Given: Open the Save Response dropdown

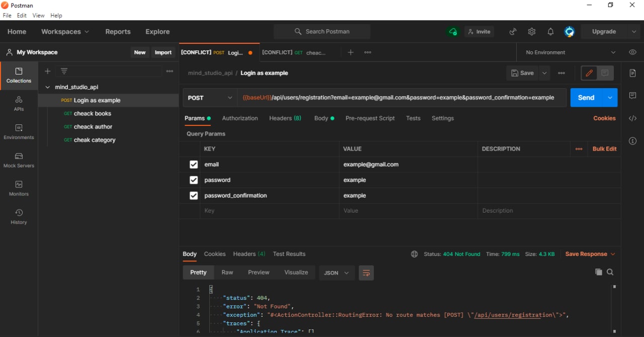Looking at the screenshot, I should click(x=590, y=254).
